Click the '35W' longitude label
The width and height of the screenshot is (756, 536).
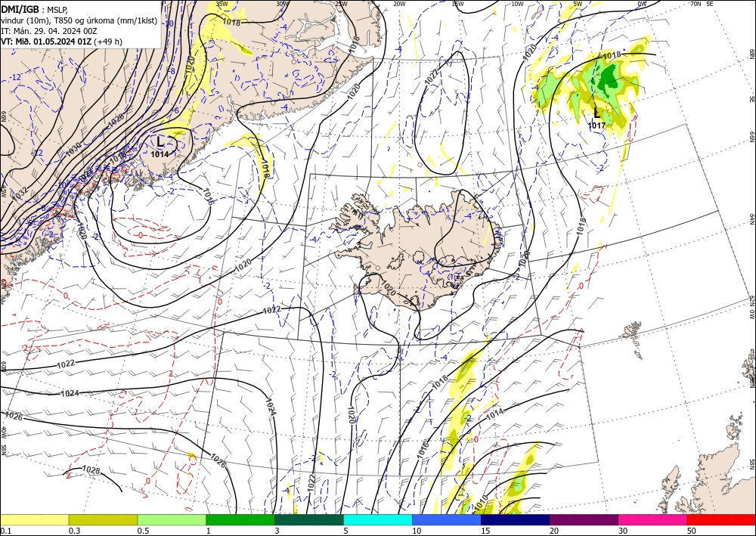coord(222,4)
